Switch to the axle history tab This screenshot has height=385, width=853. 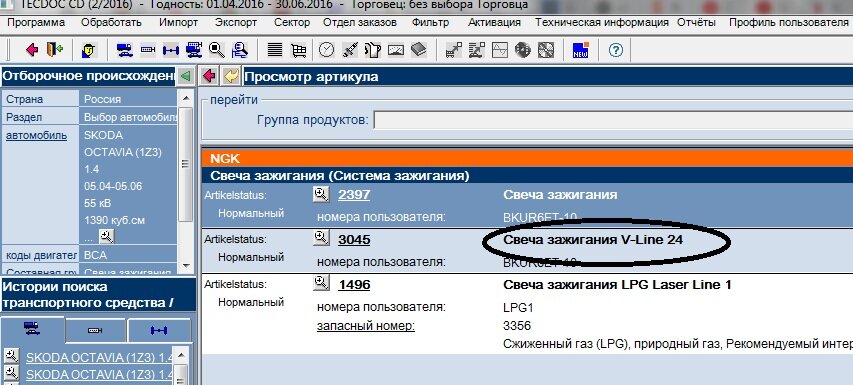pyautogui.click(x=159, y=331)
